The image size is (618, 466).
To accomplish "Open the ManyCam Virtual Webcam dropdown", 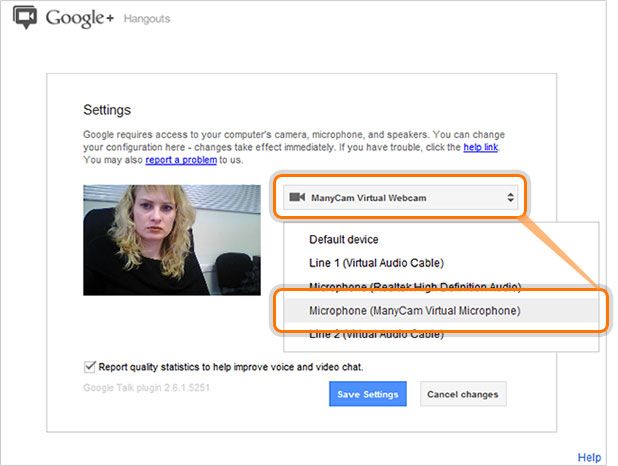I will point(400,197).
